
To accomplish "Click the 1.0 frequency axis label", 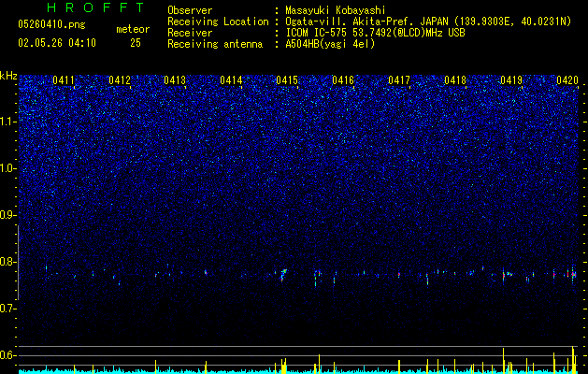I will [x=8, y=168].
